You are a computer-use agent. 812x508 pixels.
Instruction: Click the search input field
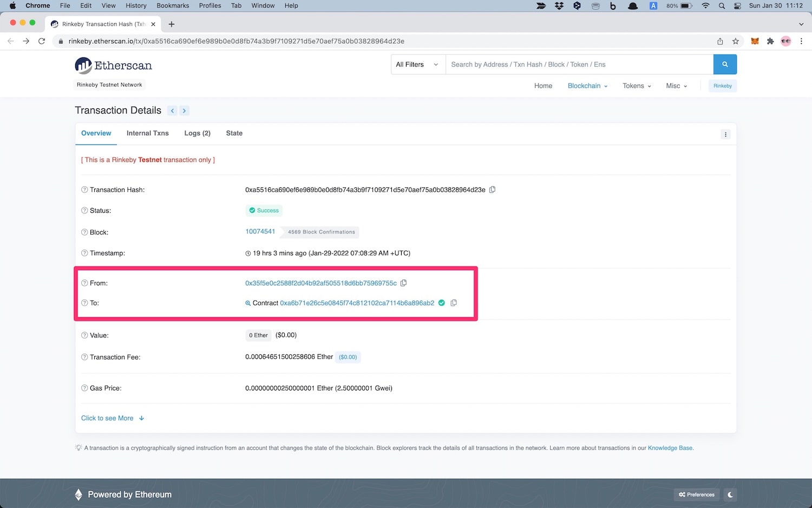coord(579,64)
